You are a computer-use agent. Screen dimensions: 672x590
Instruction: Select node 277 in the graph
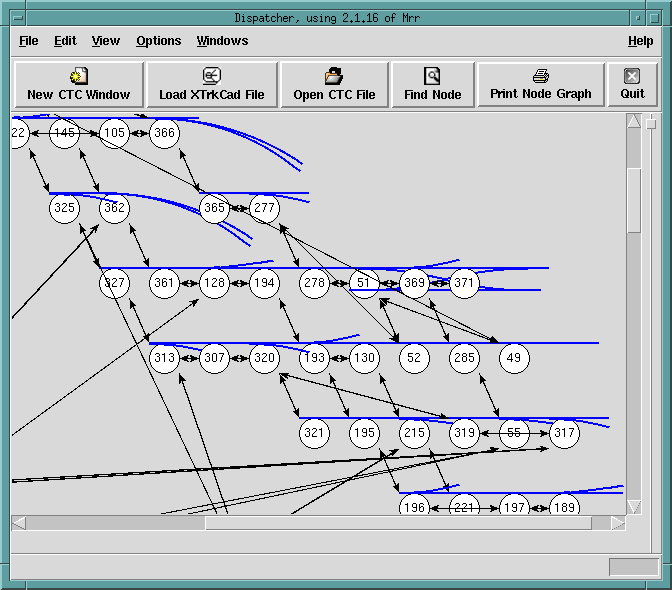(x=264, y=208)
